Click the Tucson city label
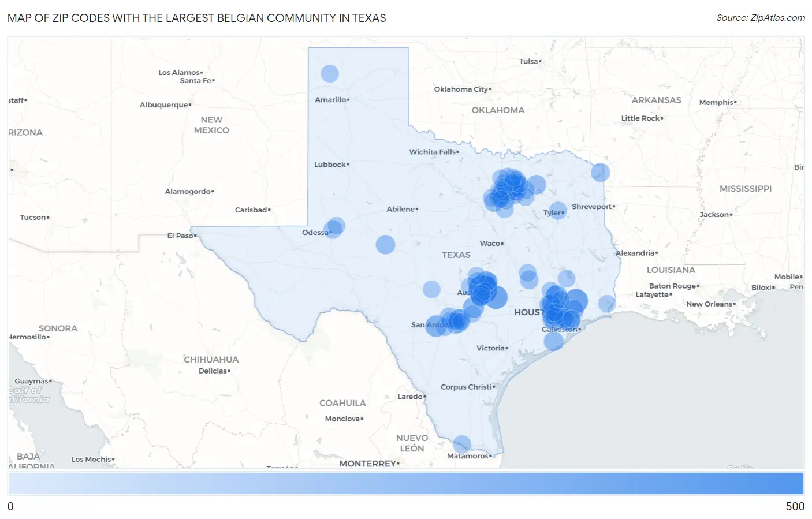This screenshot has height=519, width=812. pos(33,218)
